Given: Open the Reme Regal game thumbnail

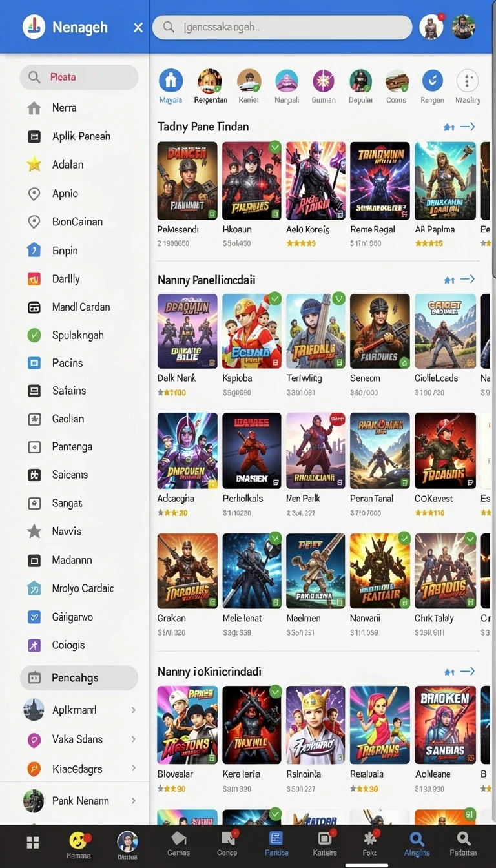Looking at the screenshot, I should pos(380,181).
